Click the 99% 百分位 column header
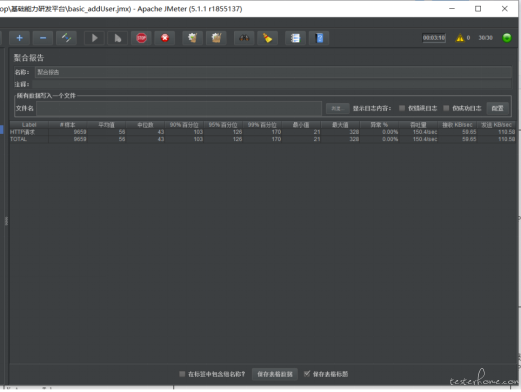This screenshot has width=521, height=392. click(x=262, y=125)
